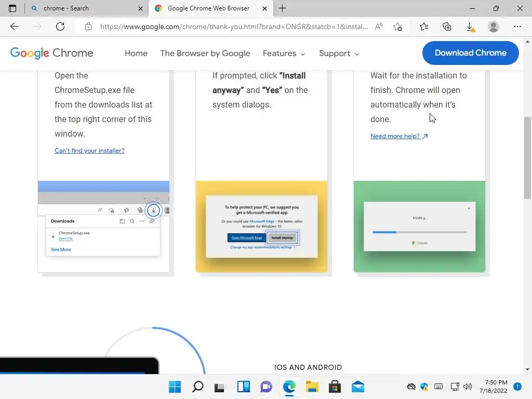Open clock showing 7:50 PM
Viewport: 532px width, 399px height.
pyautogui.click(x=494, y=387)
